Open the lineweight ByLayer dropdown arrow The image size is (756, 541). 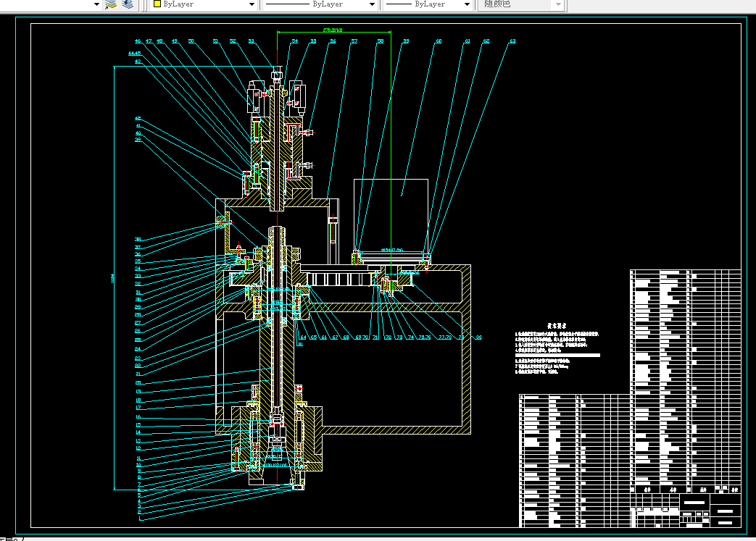[x=467, y=4]
